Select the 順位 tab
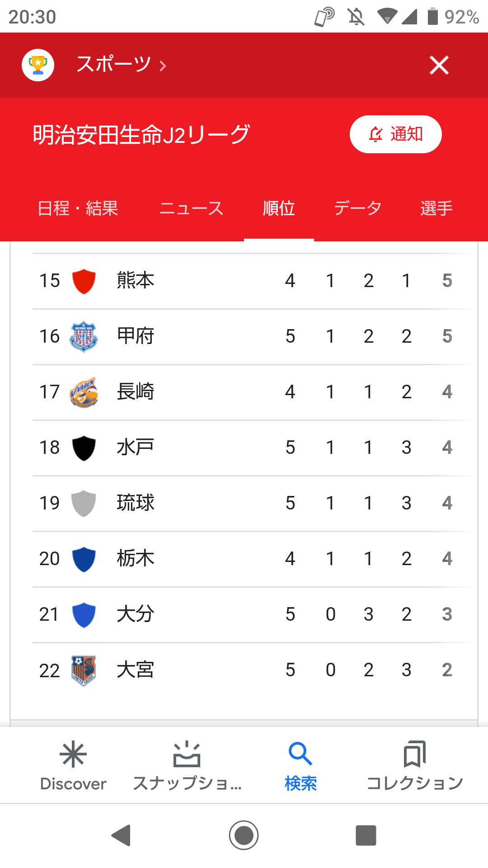 (x=279, y=208)
